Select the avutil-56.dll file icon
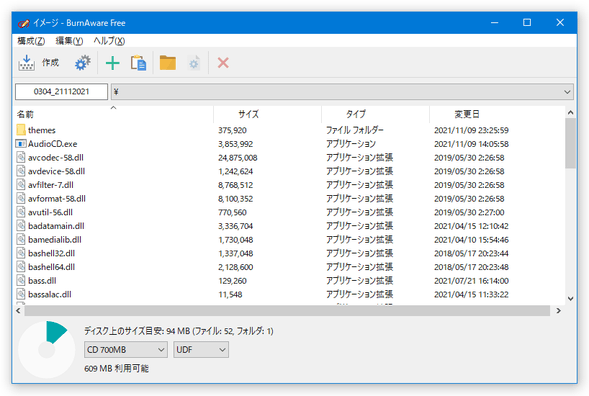This screenshot has height=396, width=589. point(21,212)
